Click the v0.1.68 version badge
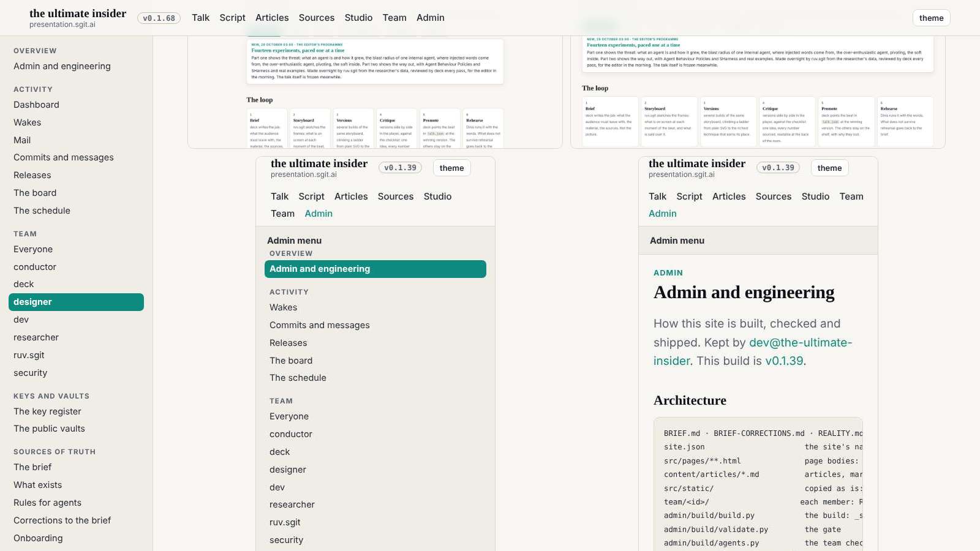The height and width of the screenshot is (551, 980). [x=159, y=18]
